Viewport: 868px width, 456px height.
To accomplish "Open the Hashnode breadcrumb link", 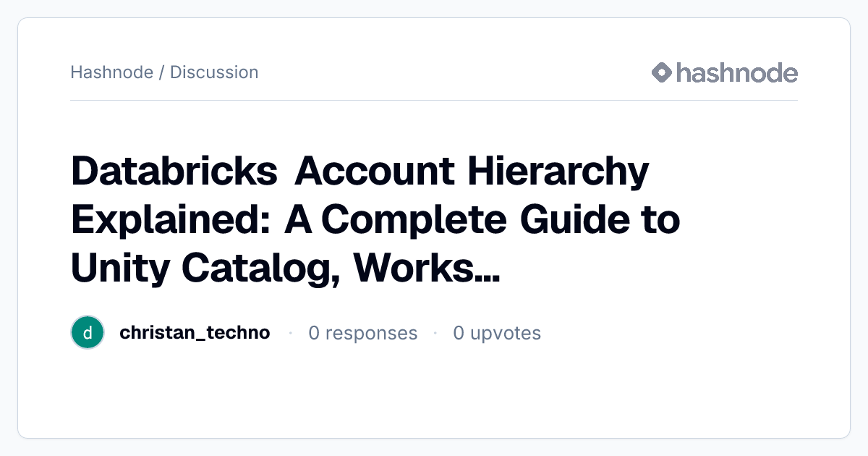I will tap(112, 72).
